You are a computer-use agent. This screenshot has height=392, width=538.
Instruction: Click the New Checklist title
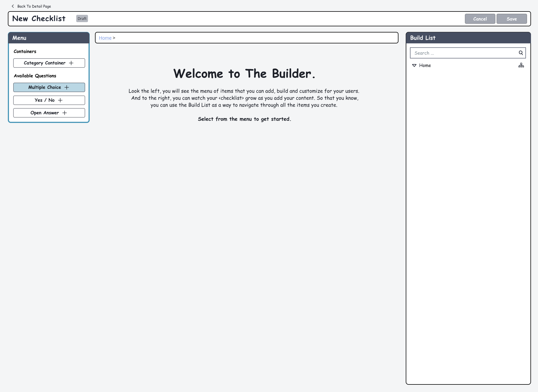pos(39,18)
